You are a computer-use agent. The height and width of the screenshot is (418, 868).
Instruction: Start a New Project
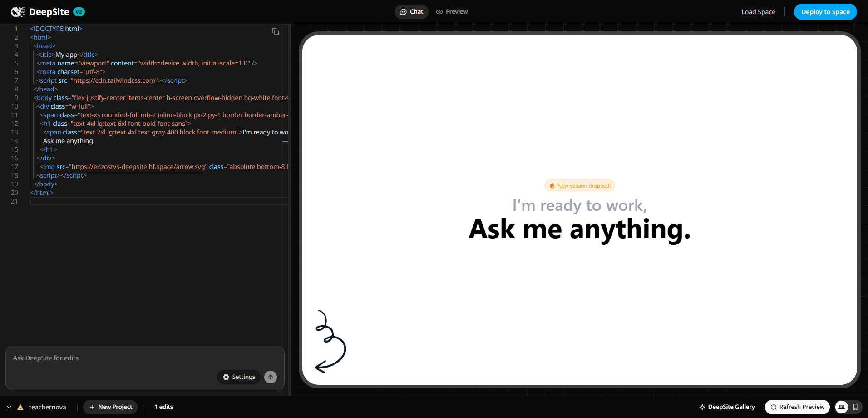110,407
